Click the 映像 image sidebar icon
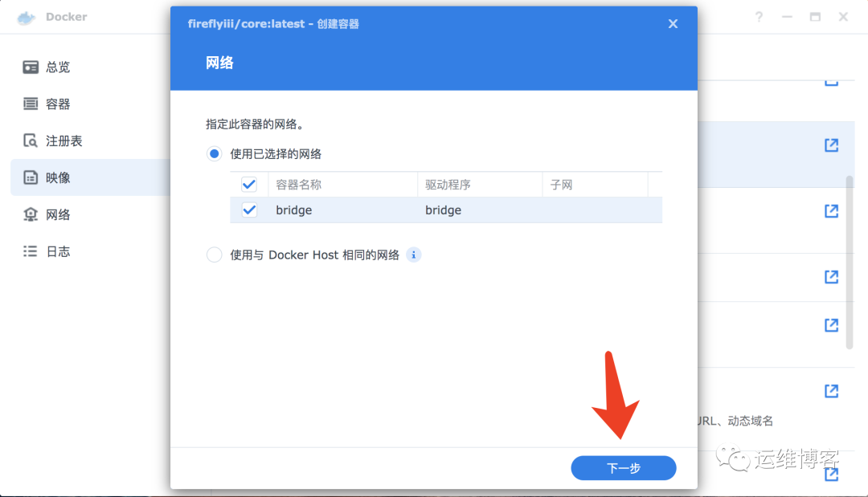The height and width of the screenshot is (497, 868). (31, 177)
